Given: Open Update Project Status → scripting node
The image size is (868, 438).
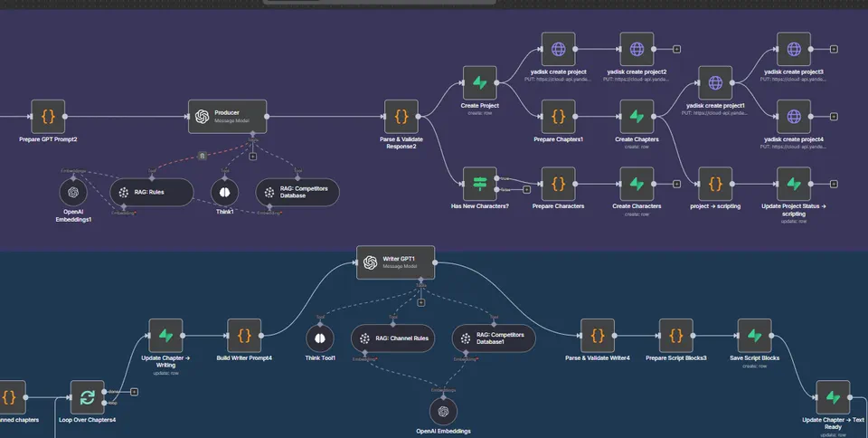Looking at the screenshot, I should (794, 184).
